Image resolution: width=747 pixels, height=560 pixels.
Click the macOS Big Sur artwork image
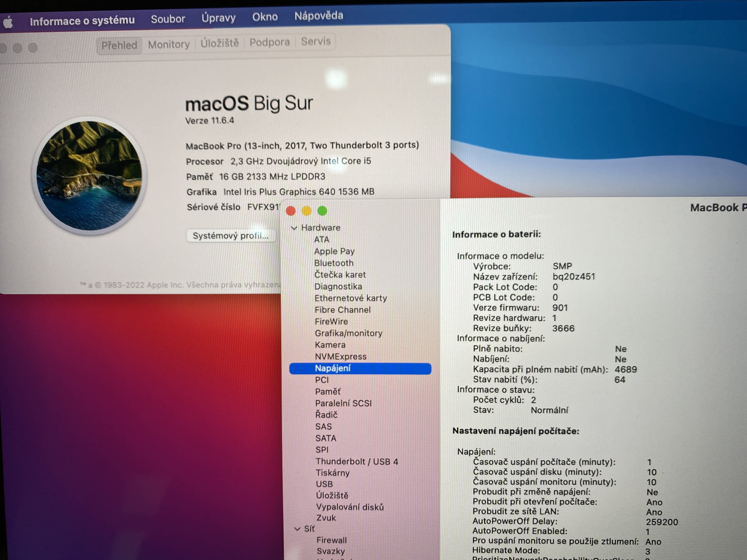89,176
